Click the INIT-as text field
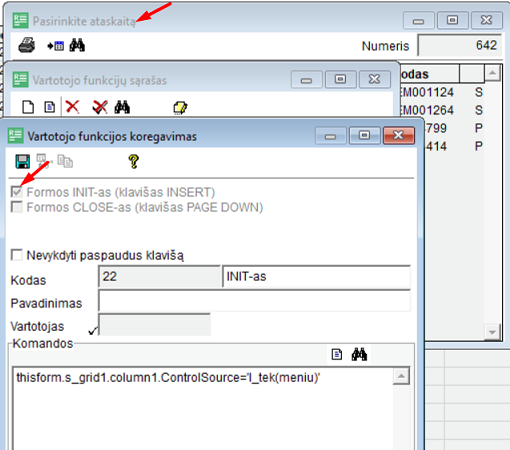510x450 pixels. tap(316, 276)
